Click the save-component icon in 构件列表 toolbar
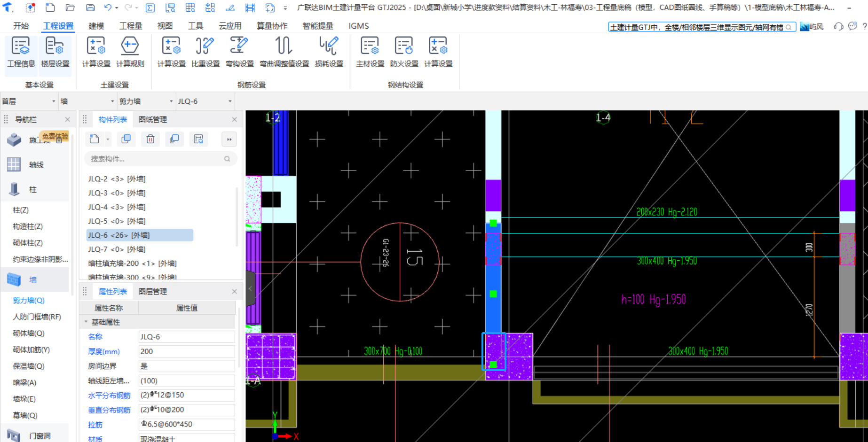This screenshot has height=442, width=868. [198, 139]
